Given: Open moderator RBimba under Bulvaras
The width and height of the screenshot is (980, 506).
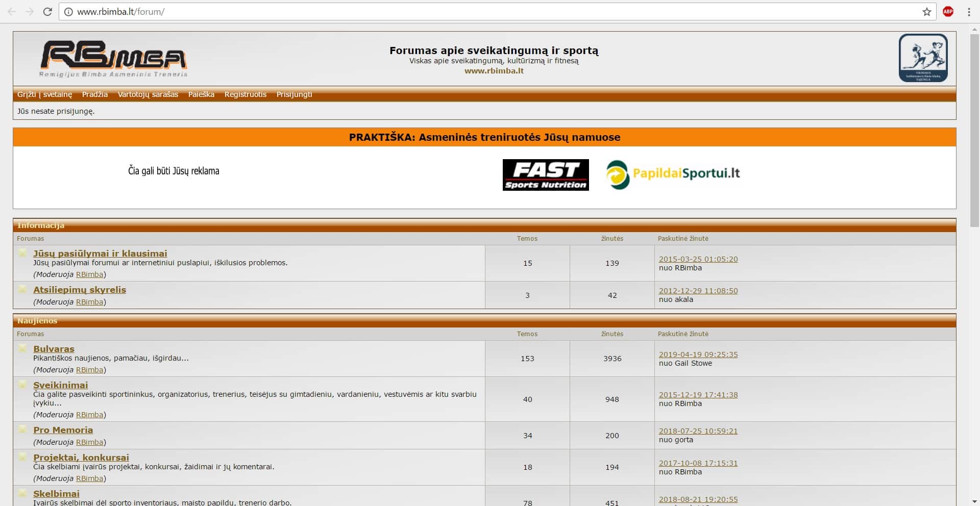Looking at the screenshot, I should tap(90, 370).
